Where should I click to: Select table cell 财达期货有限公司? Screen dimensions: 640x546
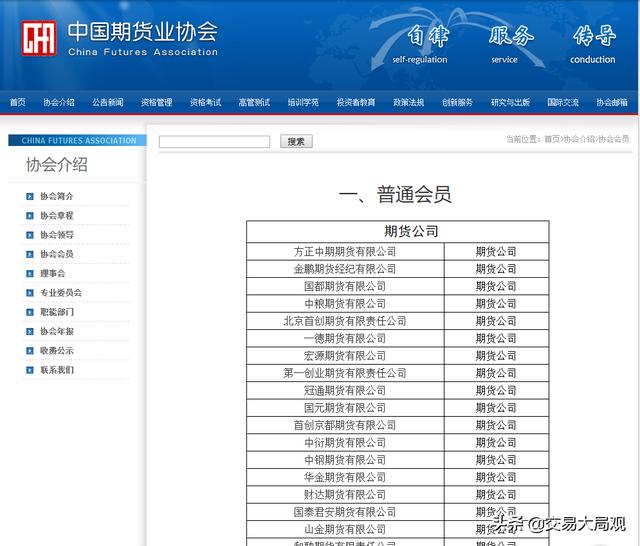pyautogui.click(x=345, y=495)
